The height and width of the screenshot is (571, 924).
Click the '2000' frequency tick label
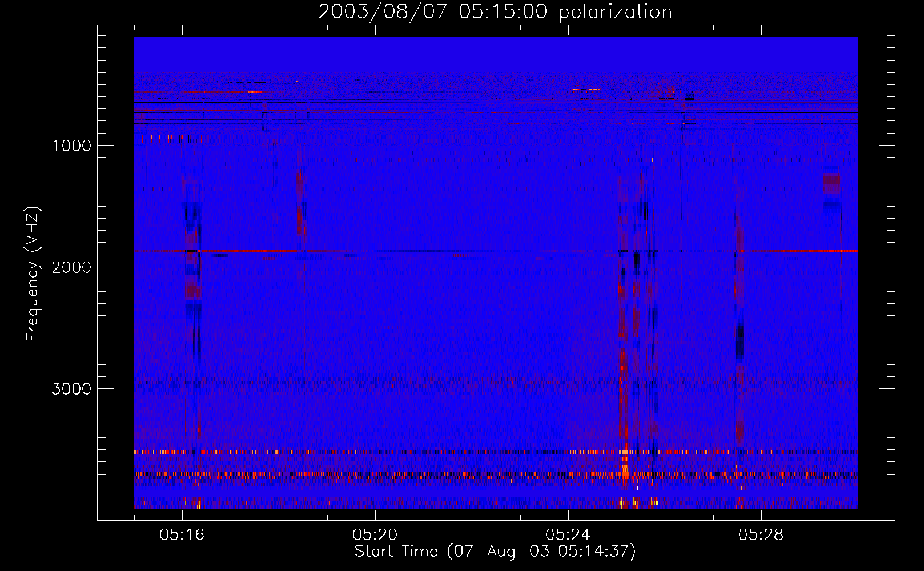(71, 267)
